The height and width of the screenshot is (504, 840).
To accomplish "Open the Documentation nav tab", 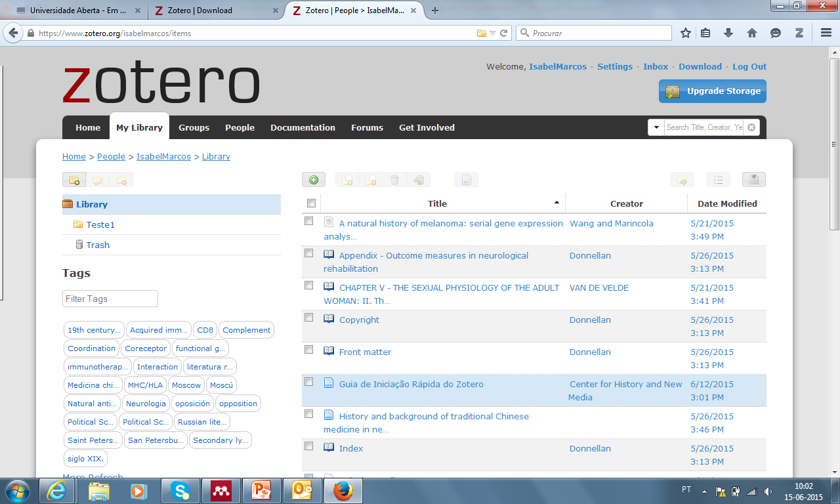I will [x=303, y=128].
